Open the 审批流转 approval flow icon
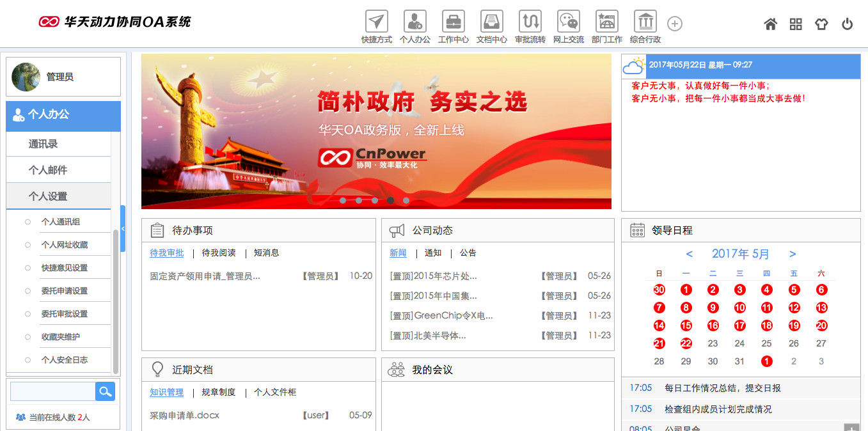Viewport: 868px width, 431px height. pyautogui.click(x=530, y=22)
